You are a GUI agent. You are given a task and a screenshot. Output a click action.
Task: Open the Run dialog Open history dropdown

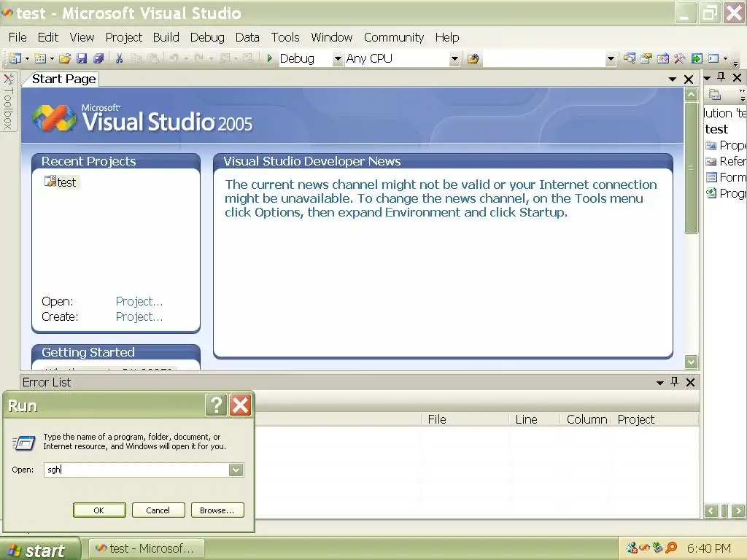point(236,470)
